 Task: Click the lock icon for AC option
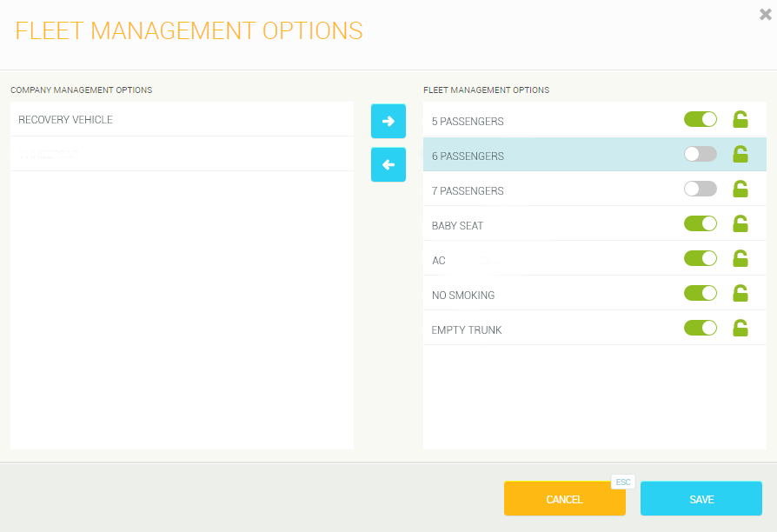click(x=740, y=259)
